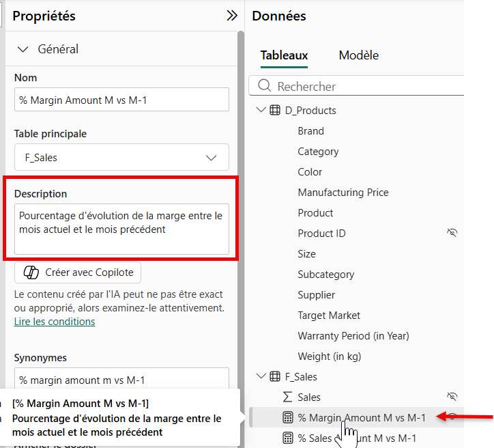Toggle hidden eye icon for Sales field
The width and height of the screenshot is (494, 448).
[x=451, y=397]
